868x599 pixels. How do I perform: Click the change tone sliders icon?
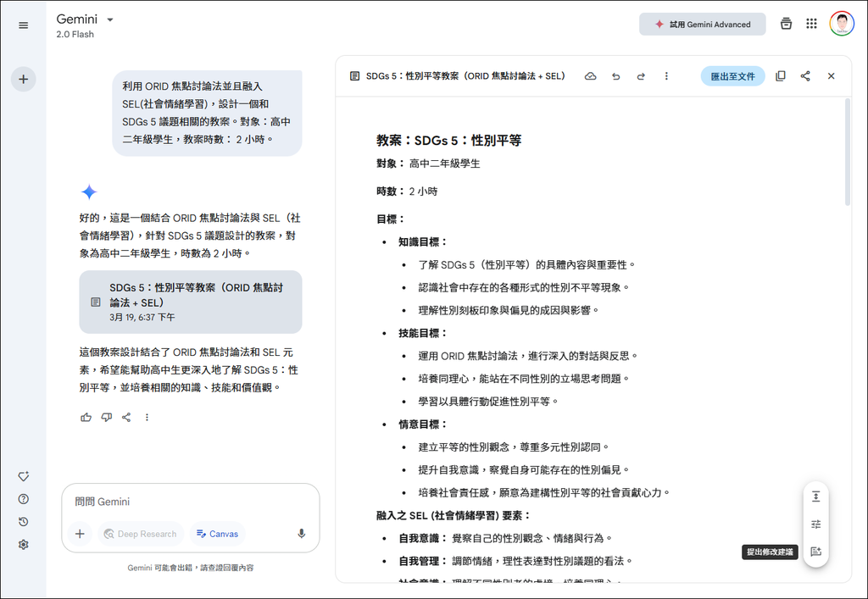click(x=816, y=524)
